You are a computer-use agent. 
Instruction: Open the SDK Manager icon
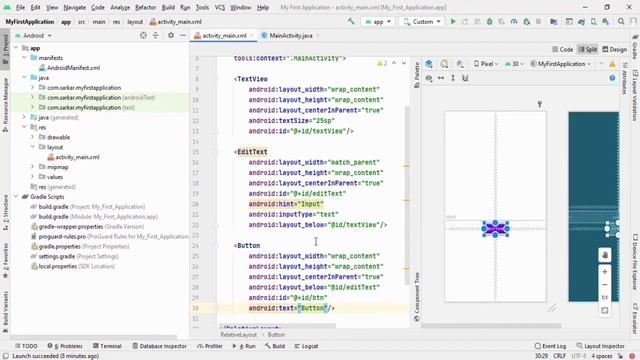point(606,22)
